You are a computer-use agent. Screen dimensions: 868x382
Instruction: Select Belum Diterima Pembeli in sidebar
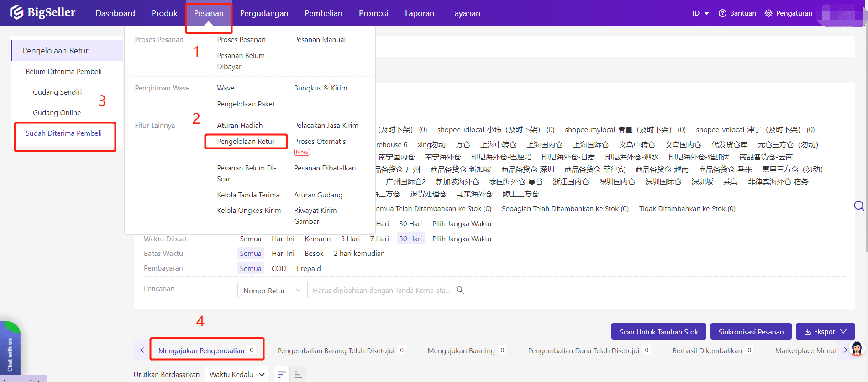(64, 72)
